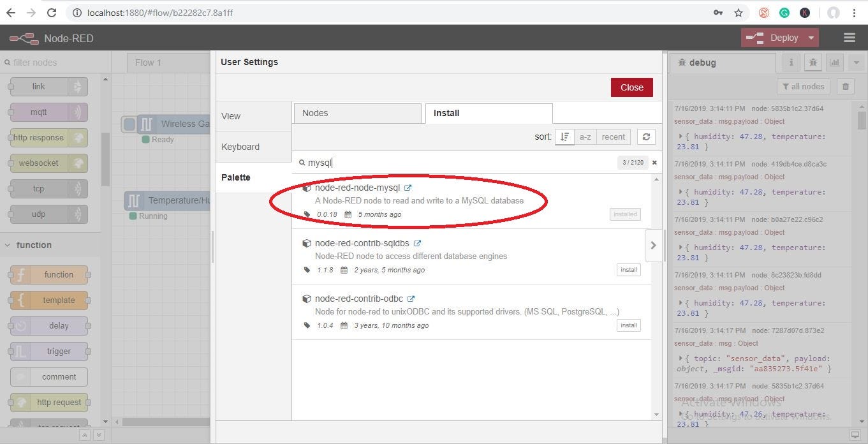Toggle the relevance sort order button
Image resolution: width=868 pixels, height=444 pixels.
point(564,137)
